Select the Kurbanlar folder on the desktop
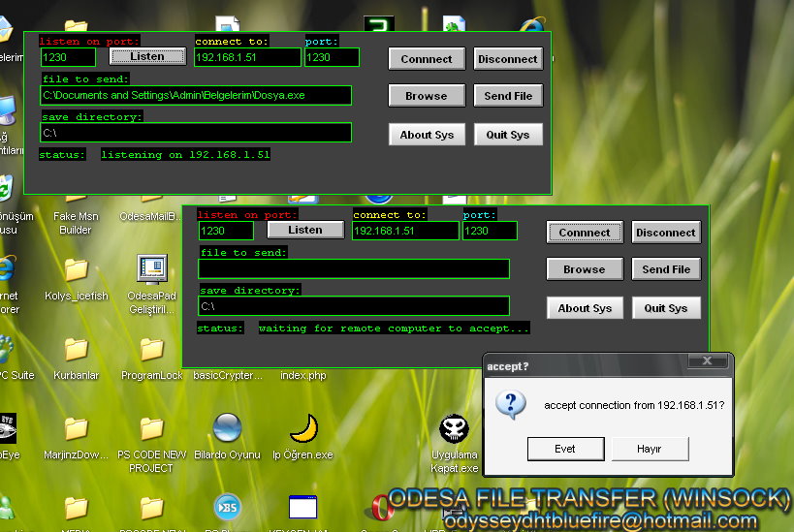This screenshot has height=532, width=794. pos(76,350)
